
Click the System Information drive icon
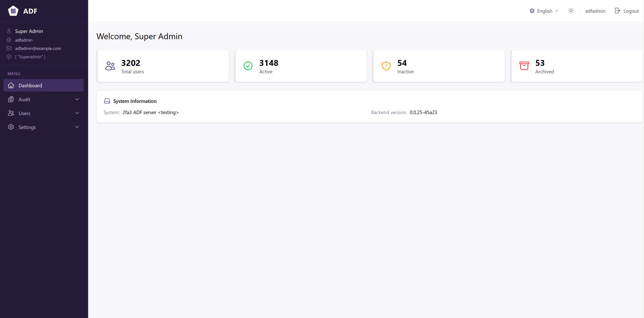pos(107,101)
